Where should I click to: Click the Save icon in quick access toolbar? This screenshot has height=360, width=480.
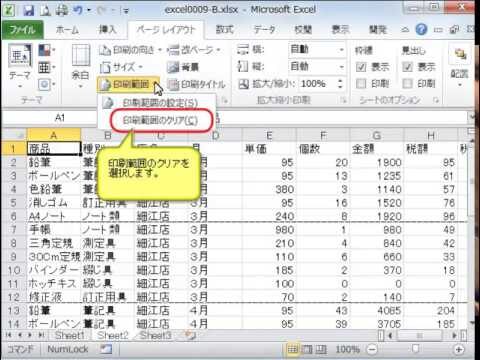click(29, 10)
